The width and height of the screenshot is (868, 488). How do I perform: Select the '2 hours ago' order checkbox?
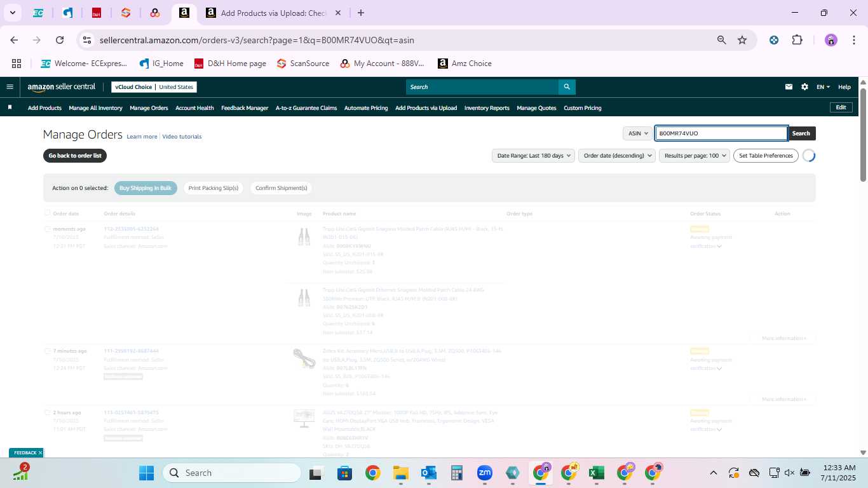[47, 412]
